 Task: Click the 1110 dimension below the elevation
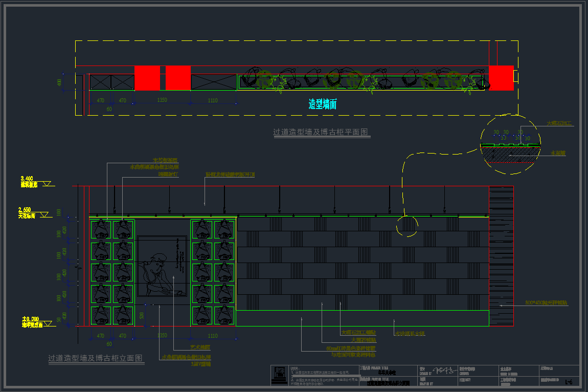click(213, 336)
